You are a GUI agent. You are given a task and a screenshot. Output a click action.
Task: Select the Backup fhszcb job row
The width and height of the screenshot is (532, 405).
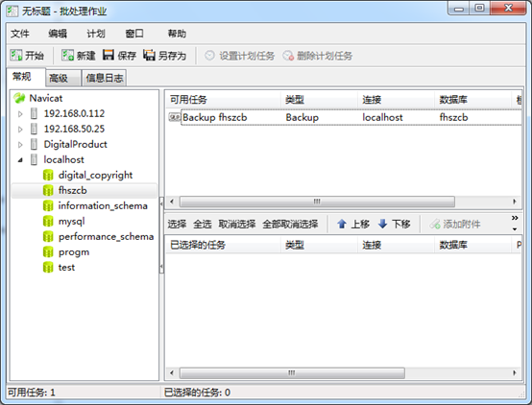345,117
